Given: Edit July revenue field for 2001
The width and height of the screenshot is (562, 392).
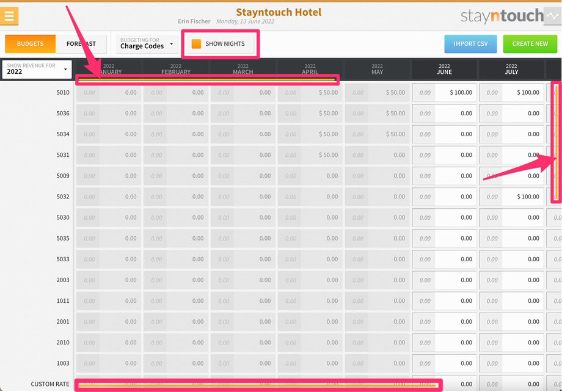Looking at the screenshot, I should [523, 321].
